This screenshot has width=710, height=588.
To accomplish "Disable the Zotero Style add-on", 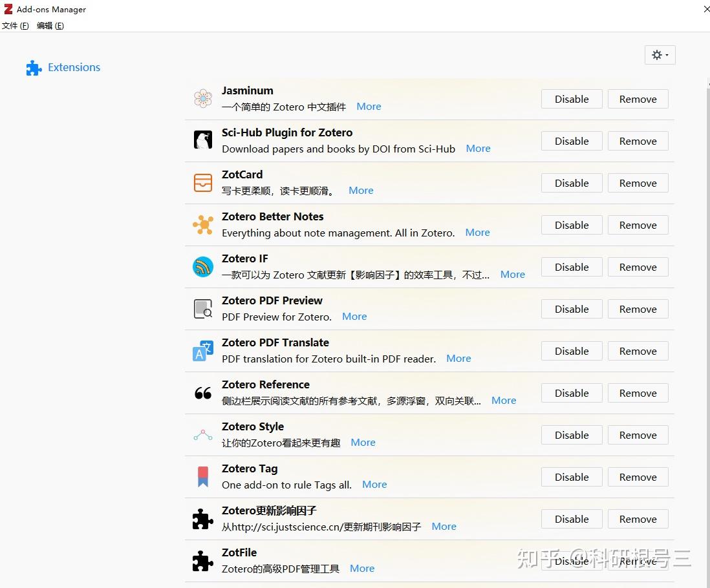I will 572,435.
